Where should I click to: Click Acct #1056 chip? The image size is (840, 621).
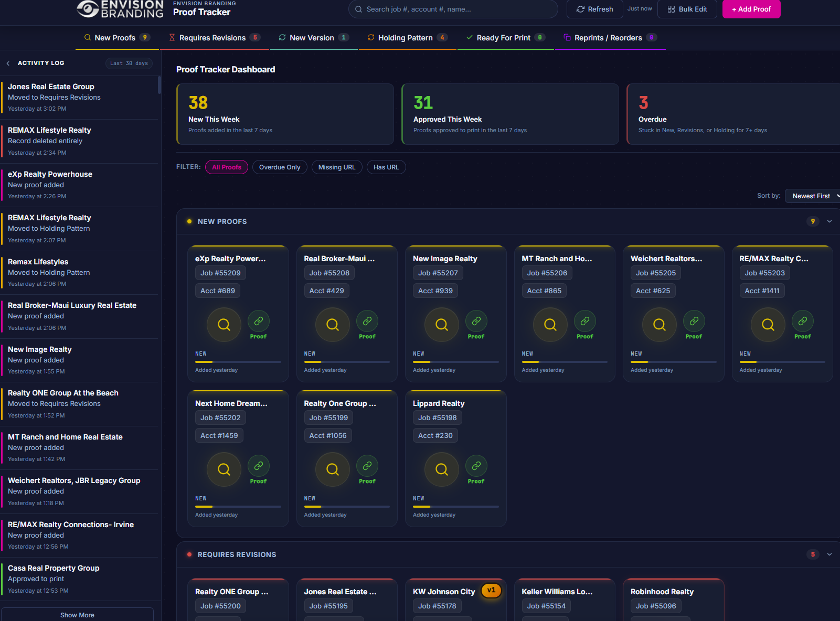click(x=328, y=435)
